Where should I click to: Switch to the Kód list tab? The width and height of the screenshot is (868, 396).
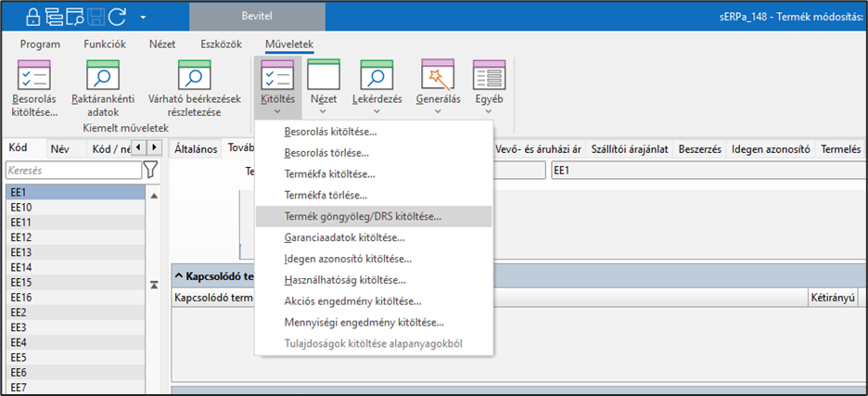tap(19, 147)
